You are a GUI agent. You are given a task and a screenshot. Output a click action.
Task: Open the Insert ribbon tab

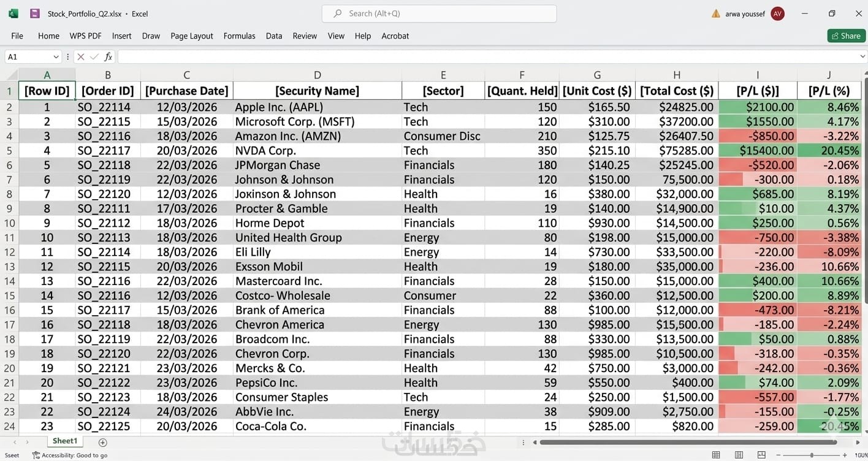pyautogui.click(x=121, y=36)
